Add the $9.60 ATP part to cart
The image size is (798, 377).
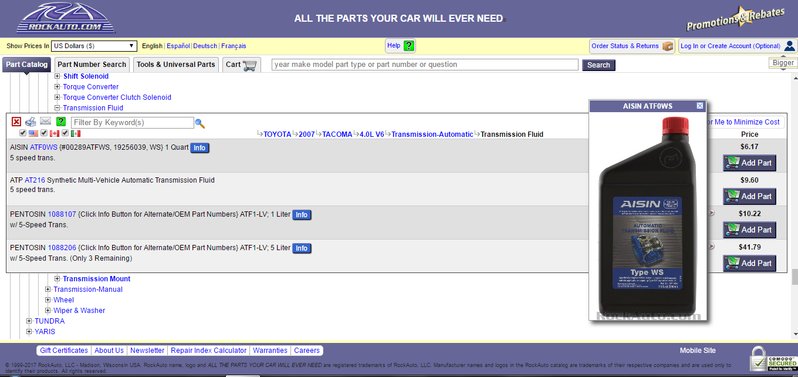pos(750,196)
